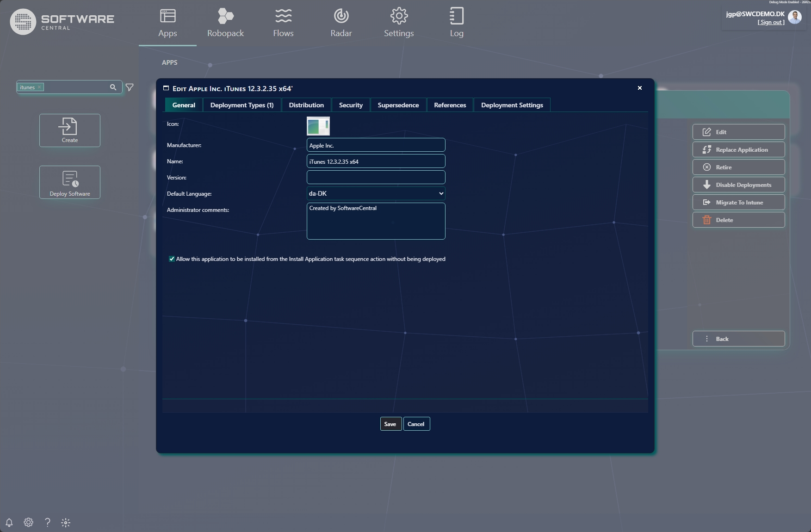Toggle the light/dark theme sun icon

coord(66,522)
